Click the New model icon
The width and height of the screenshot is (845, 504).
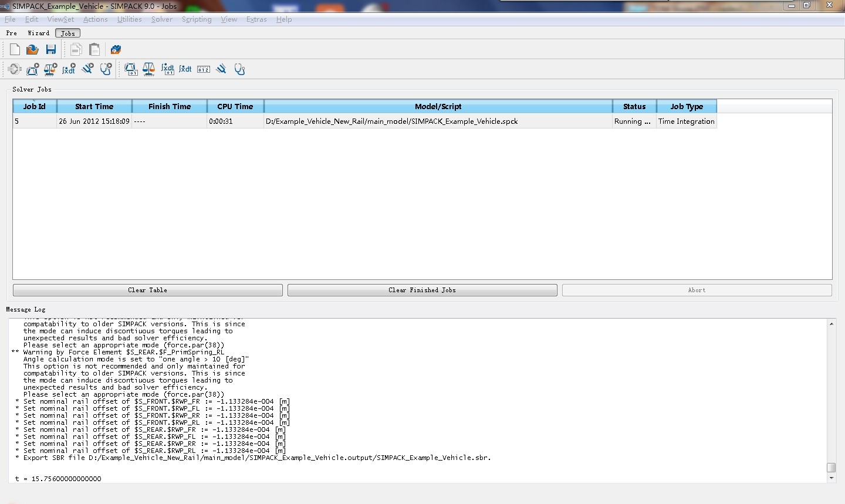coord(15,50)
